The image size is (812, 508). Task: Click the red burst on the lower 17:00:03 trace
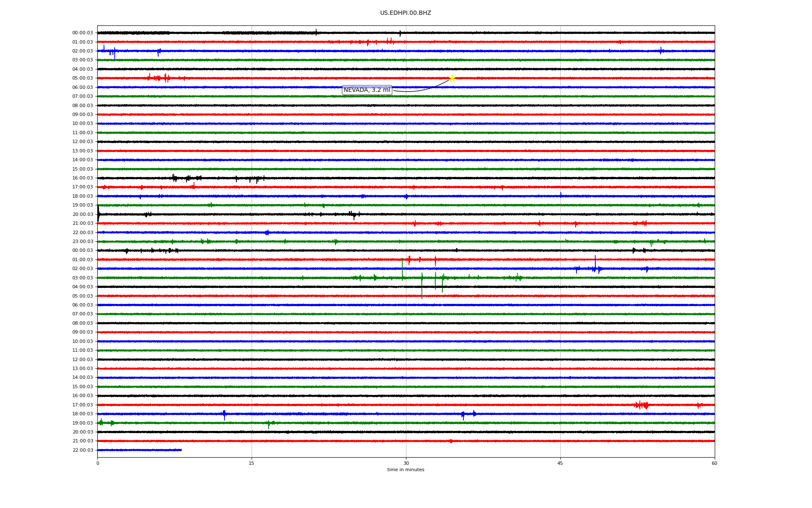tap(641, 405)
